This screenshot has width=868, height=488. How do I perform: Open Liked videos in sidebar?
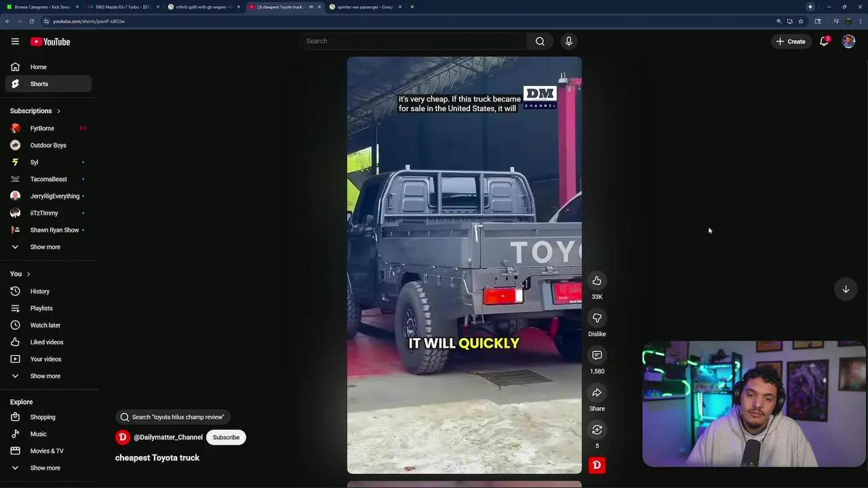click(x=48, y=342)
